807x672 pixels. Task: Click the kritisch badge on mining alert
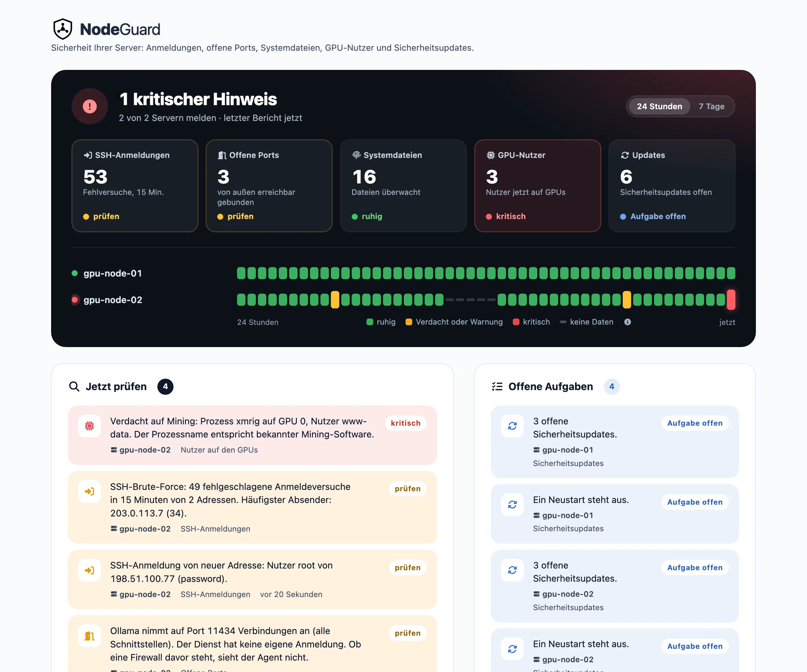coord(406,423)
